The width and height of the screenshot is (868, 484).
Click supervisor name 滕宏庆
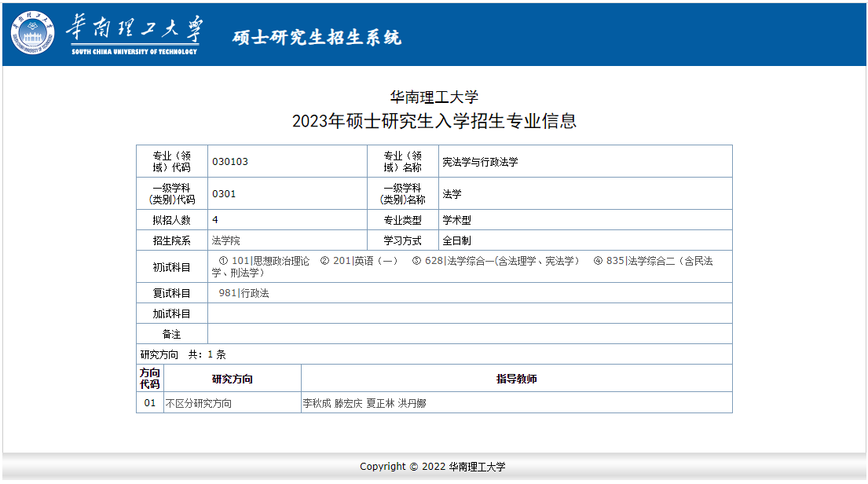(x=348, y=403)
